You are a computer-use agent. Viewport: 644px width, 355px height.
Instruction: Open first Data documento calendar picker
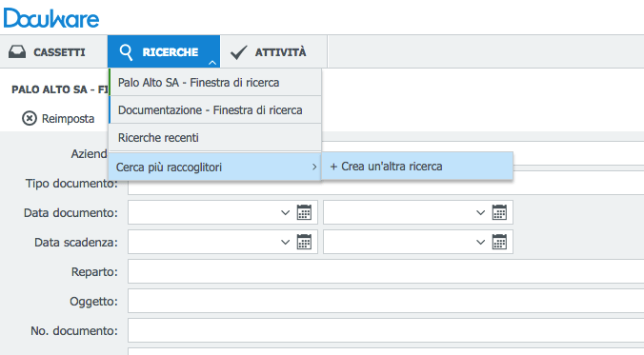click(x=304, y=212)
